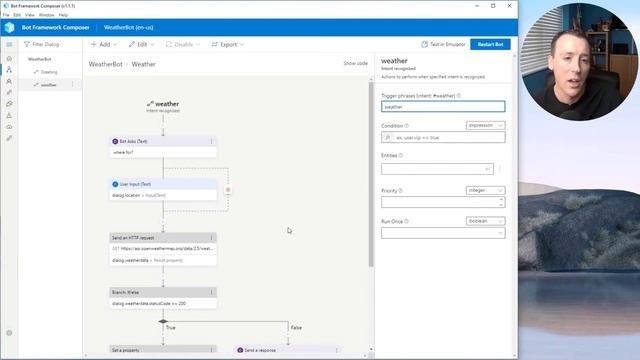
Task: Select the Branch: If/else node header
Action: coord(163,292)
